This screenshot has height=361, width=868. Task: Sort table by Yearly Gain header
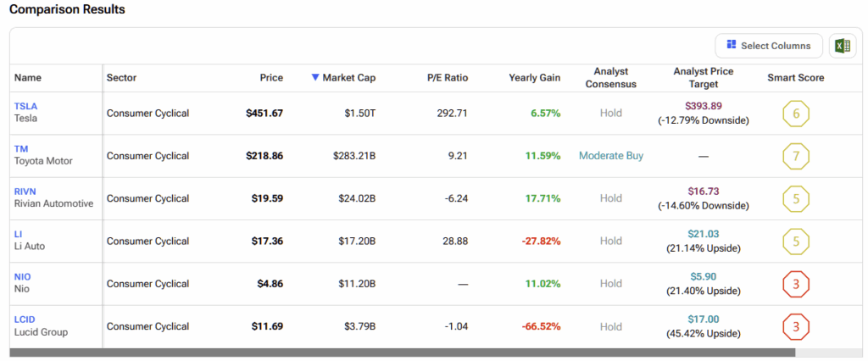click(x=534, y=78)
